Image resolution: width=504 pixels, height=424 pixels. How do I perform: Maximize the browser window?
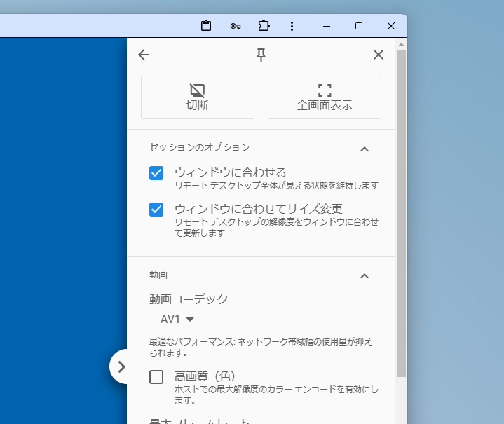pos(359,26)
